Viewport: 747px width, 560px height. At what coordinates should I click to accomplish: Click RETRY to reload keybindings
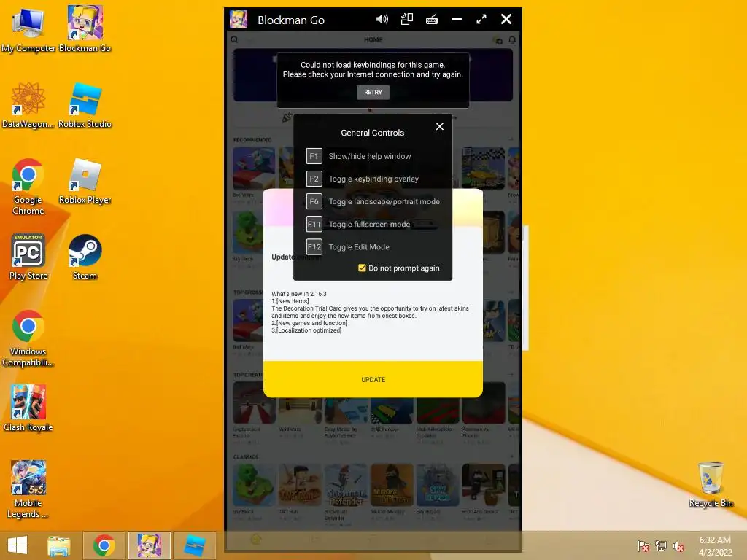373,92
